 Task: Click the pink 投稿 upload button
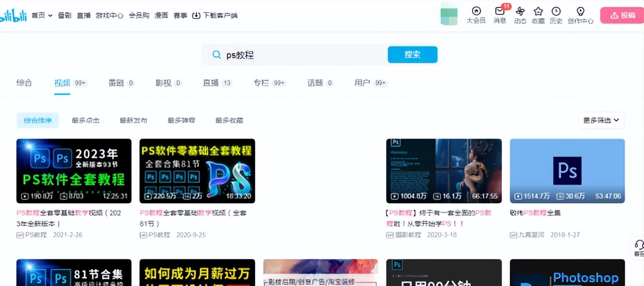622,16
